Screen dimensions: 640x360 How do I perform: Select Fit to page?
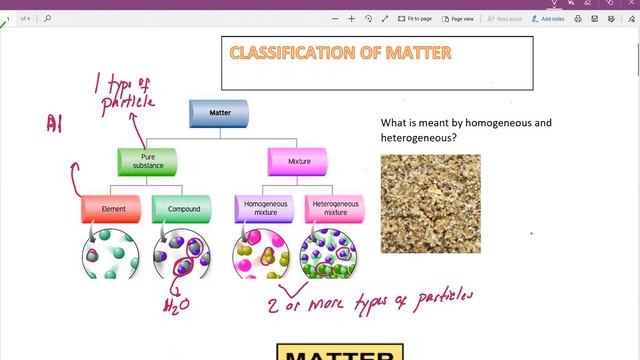pyautogui.click(x=415, y=19)
